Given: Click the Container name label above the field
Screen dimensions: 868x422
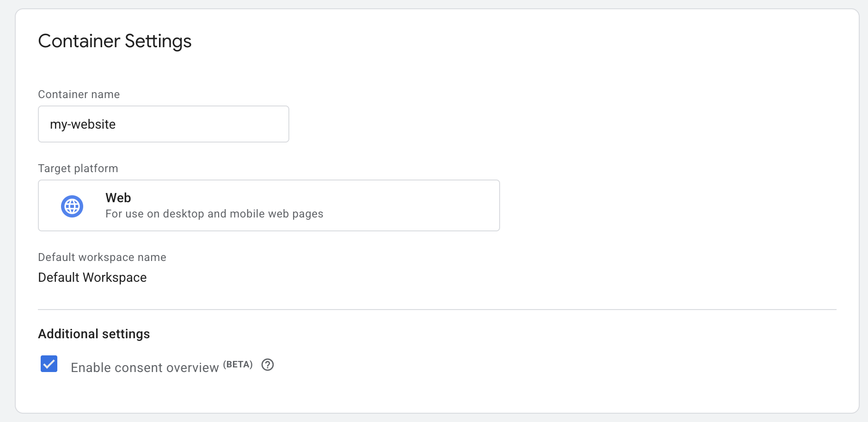Looking at the screenshot, I should (79, 94).
